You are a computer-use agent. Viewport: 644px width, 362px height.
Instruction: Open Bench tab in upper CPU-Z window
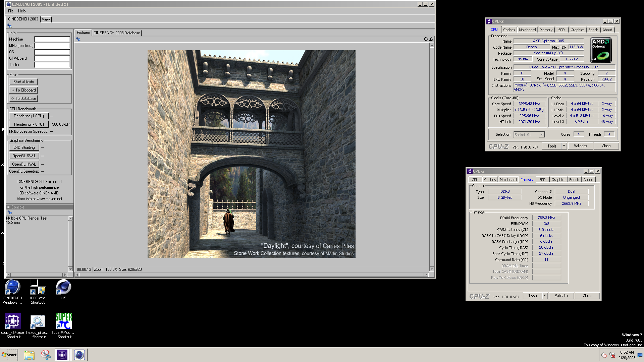click(x=593, y=30)
